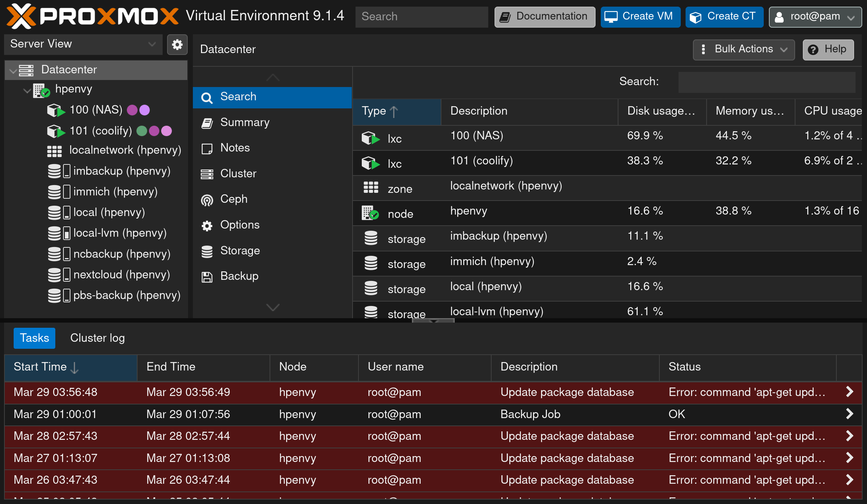Viewport: 867px width, 504px height.
Task: Switch to the Cluster log tab
Action: tap(97, 338)
